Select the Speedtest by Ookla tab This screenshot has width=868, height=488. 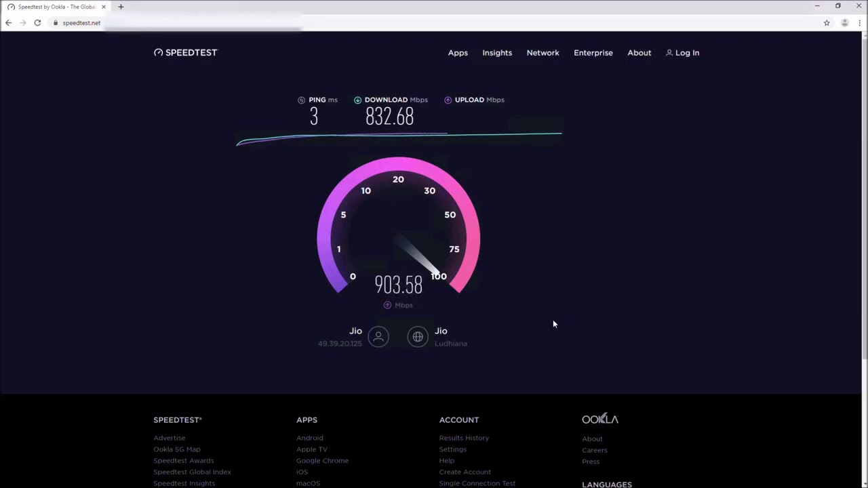tap(57, 7)
